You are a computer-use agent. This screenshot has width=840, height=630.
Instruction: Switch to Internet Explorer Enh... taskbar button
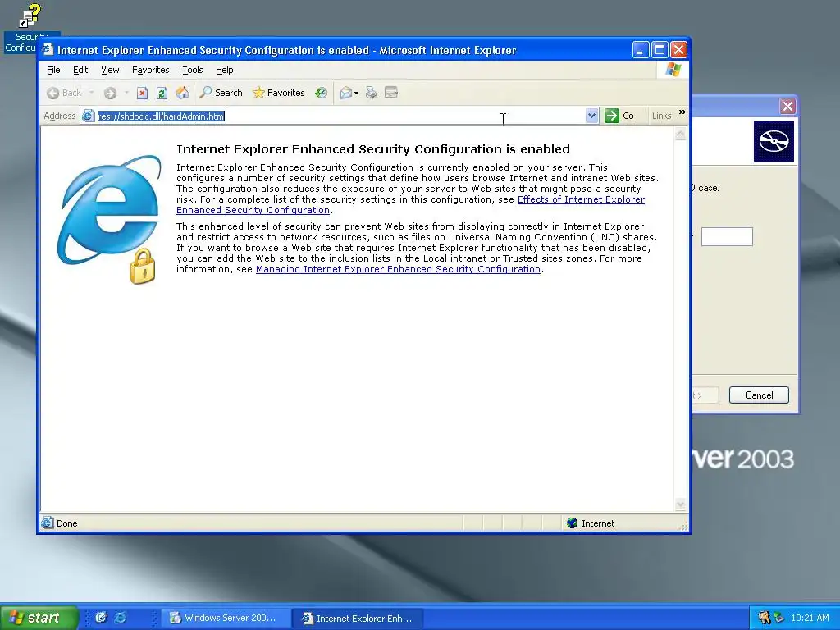click(358, 619)
